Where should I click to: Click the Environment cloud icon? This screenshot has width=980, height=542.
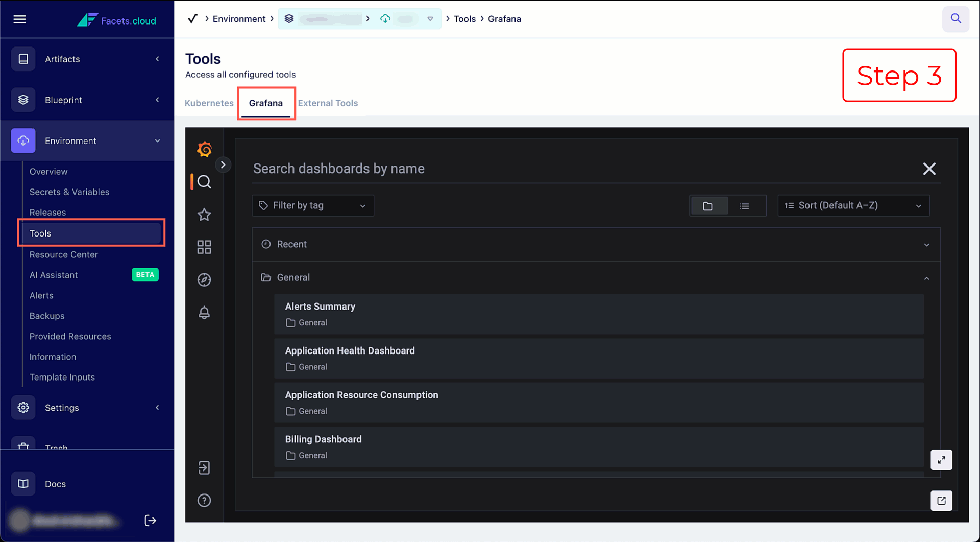[x=23, y=140]
